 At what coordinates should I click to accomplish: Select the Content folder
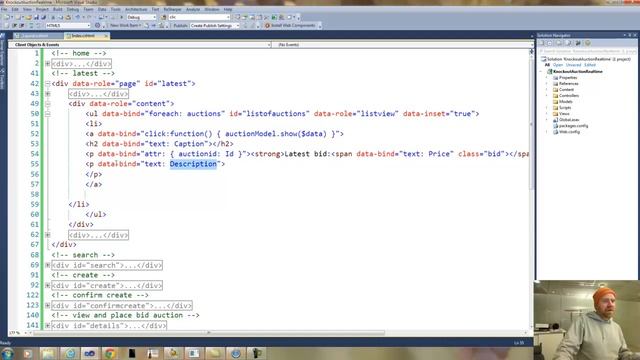click(563, 89)
